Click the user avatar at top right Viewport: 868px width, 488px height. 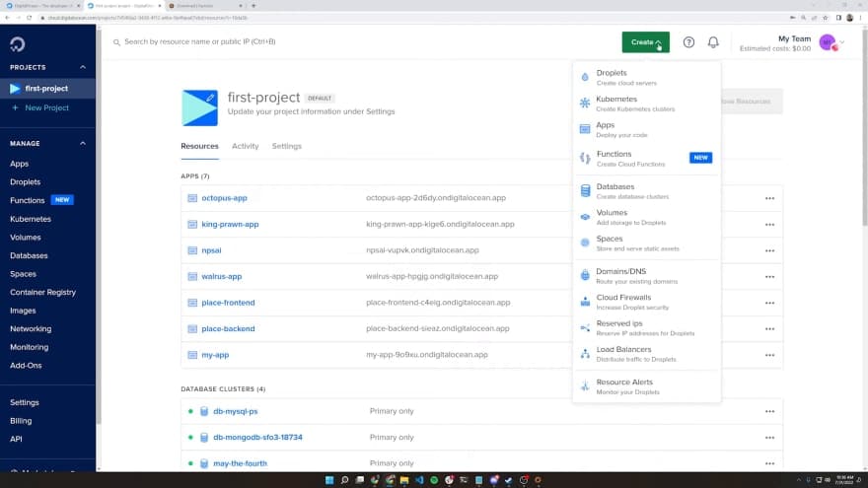[x=827, y=42]
